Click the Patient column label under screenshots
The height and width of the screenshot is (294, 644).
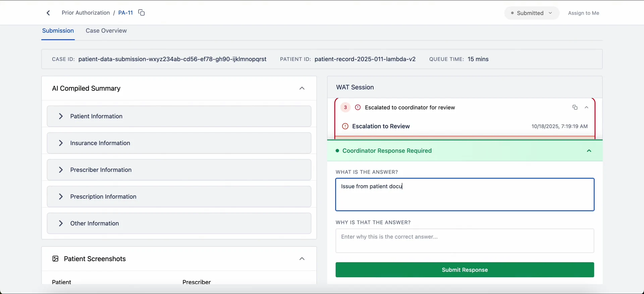61,282
